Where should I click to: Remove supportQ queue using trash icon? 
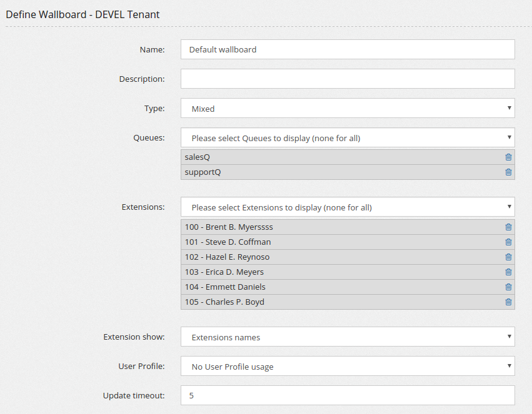click(x=508, y=172)
